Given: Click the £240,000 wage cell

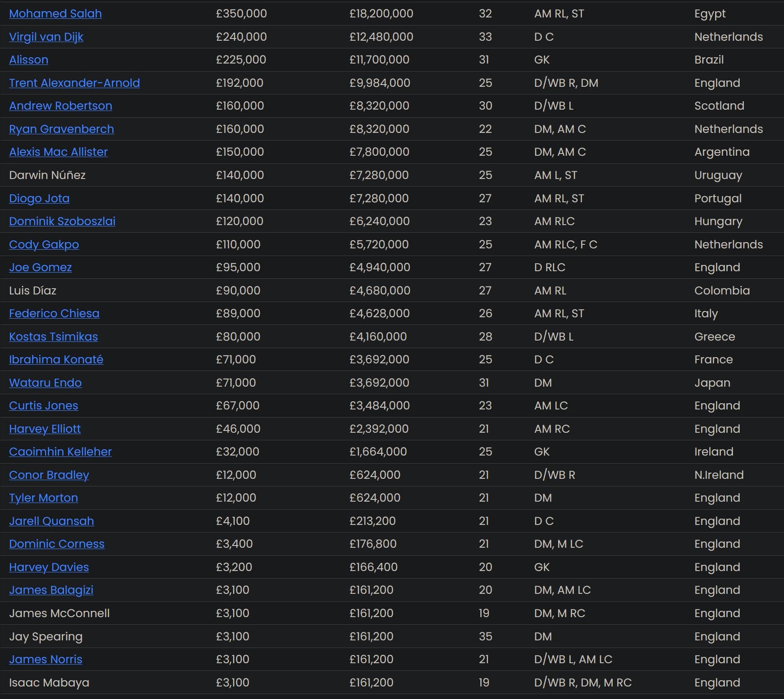Looking at the screenshot, I should click(242, 37).
